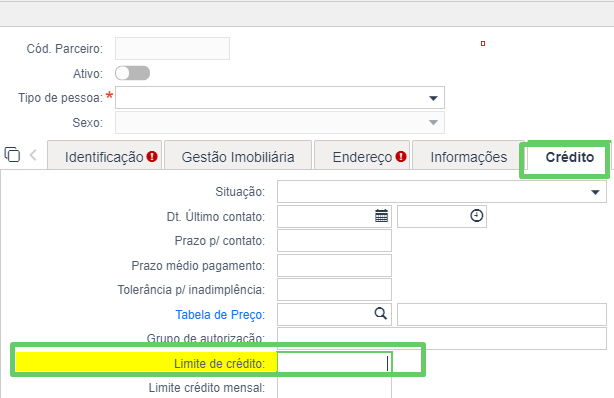This screenshot has width=614, height=398.
Task: Open calendar picker for Dt. Último contato
Action: (381, 216)
